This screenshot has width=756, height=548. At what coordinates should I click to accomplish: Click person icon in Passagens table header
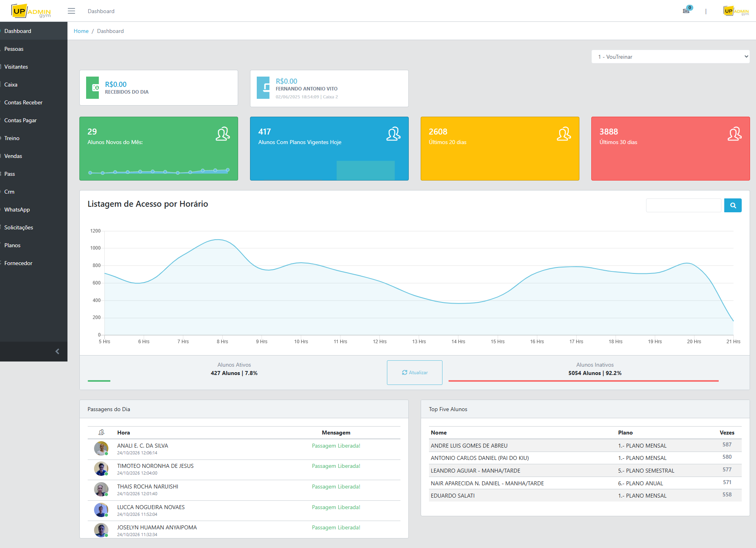101,432
